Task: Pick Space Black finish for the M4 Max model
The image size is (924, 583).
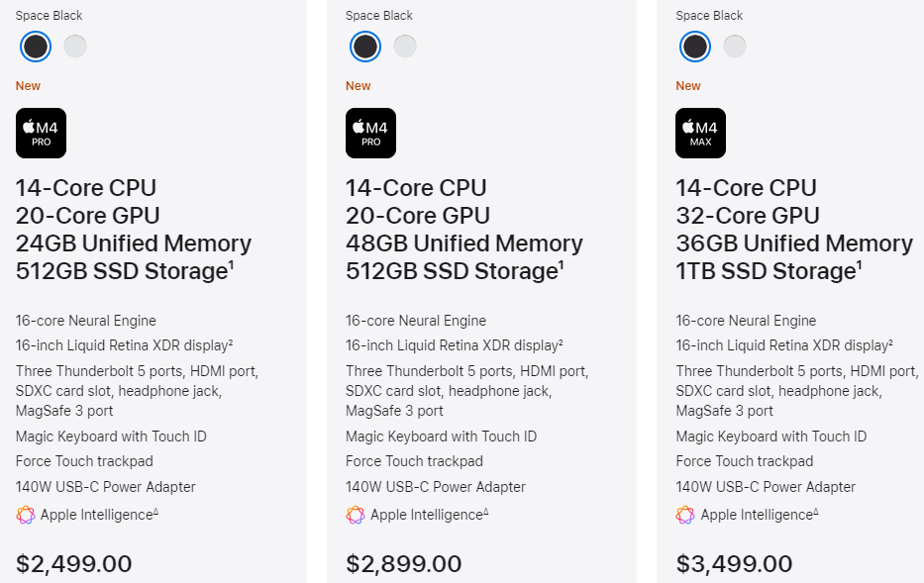Action: pos(695,46)
